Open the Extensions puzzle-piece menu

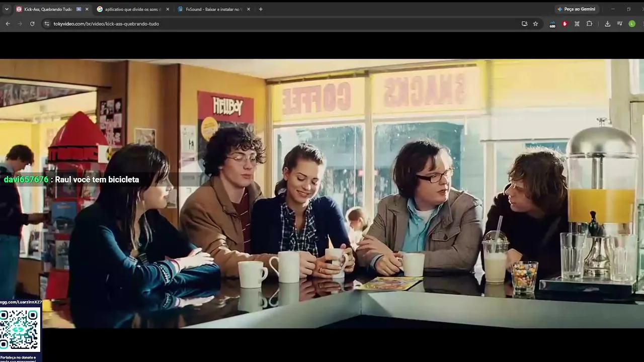point(590,24)
